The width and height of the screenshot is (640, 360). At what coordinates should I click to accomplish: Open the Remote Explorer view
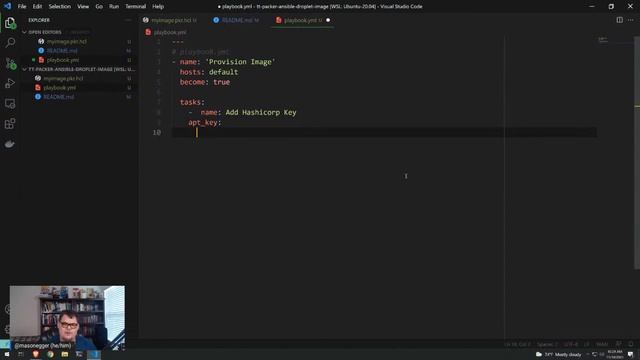[10, 104]
